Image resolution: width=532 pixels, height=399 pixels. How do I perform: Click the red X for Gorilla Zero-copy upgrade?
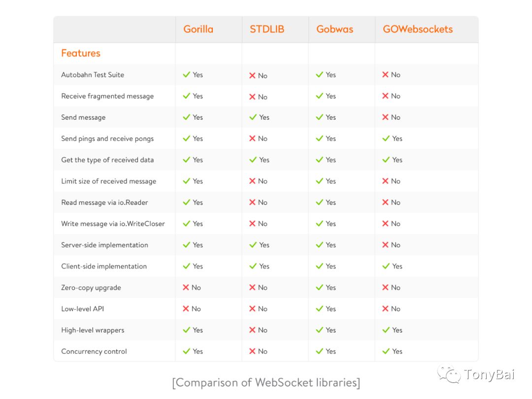pyautogui.click(x=186, y=287)
